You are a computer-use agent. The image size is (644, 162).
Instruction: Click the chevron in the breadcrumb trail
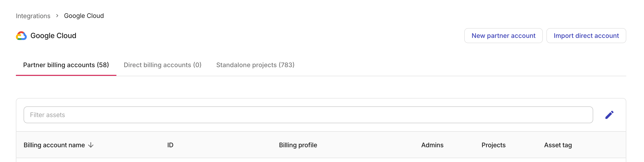click(x=57, y=15)
